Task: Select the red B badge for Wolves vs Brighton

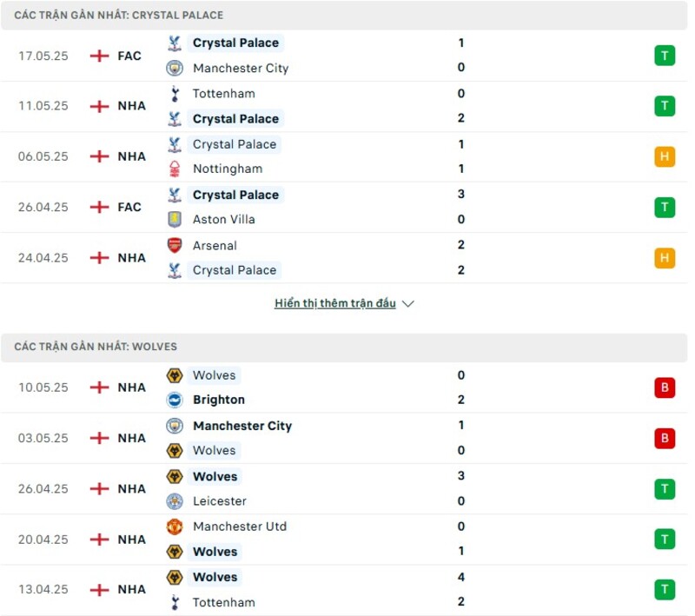Action: [x=665, y=387]
